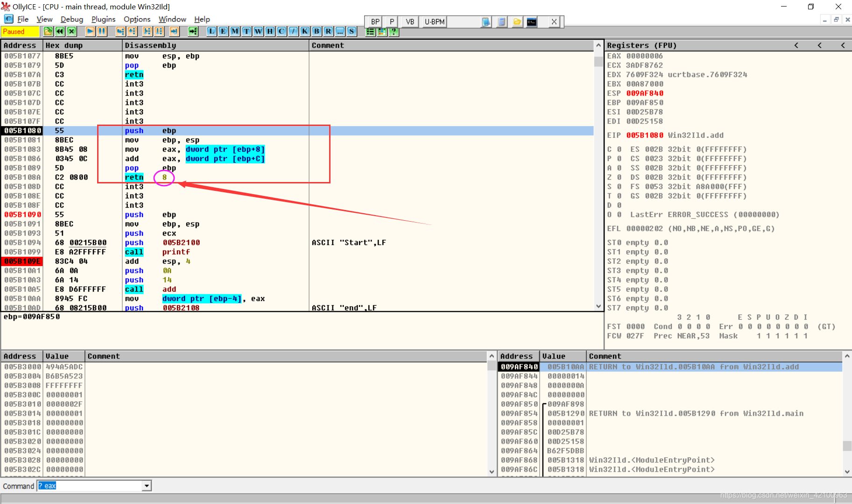Click the P button on the floating toolbar
This screenshot has height=504, width=852.
click(x=392, y=22)
